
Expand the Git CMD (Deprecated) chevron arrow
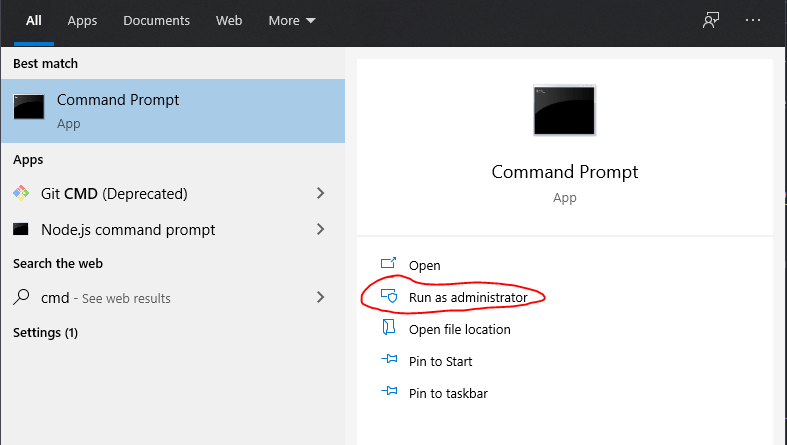point(320,193)
